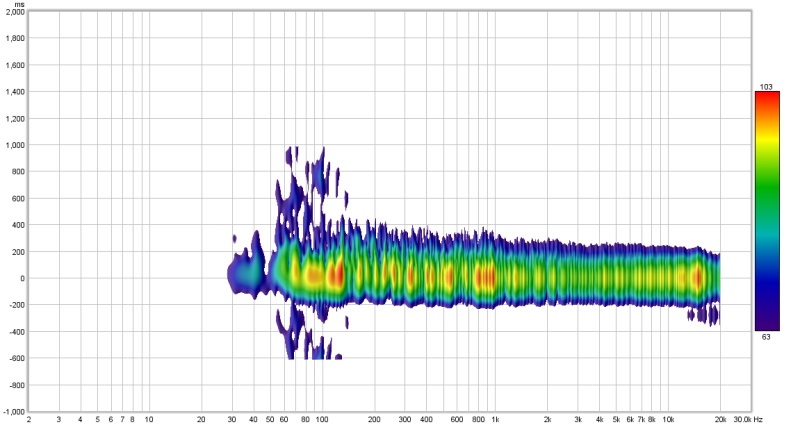
Task: Click the 10k label on the frequency axis
Action: click(x=668, y=419)
